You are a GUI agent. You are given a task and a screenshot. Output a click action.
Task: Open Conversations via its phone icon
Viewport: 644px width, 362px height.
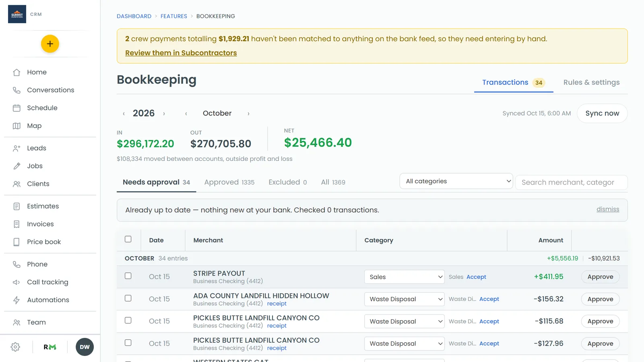[17, 90]
